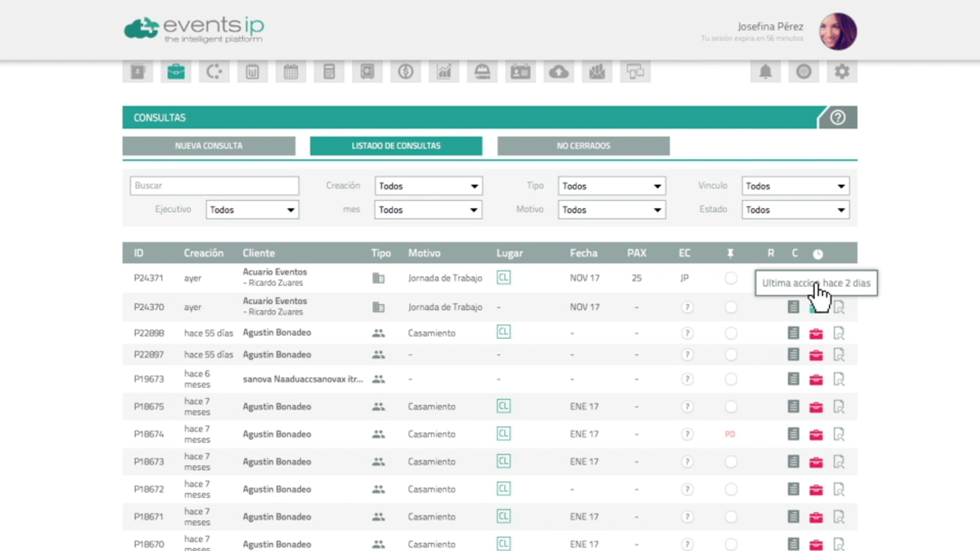Viewport: 980px width, 551px height.
Task: Toggle the pin circle for row P18673
Action: [731, 462]
